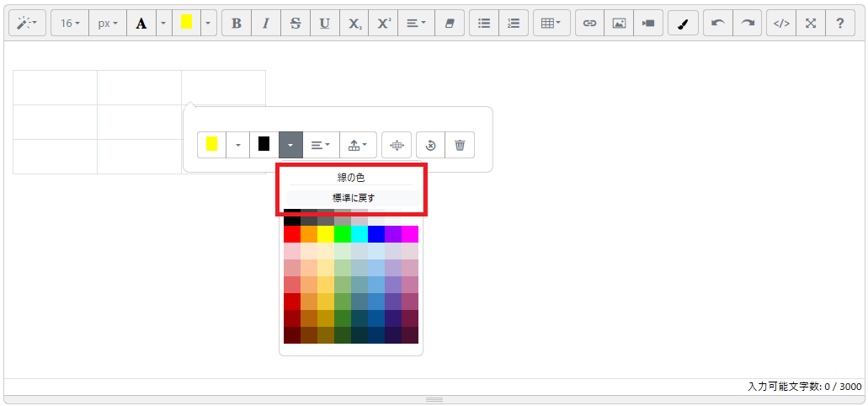Click the top-left table cell
Viewport: 868px width, 406px height.
pos(55,88)
